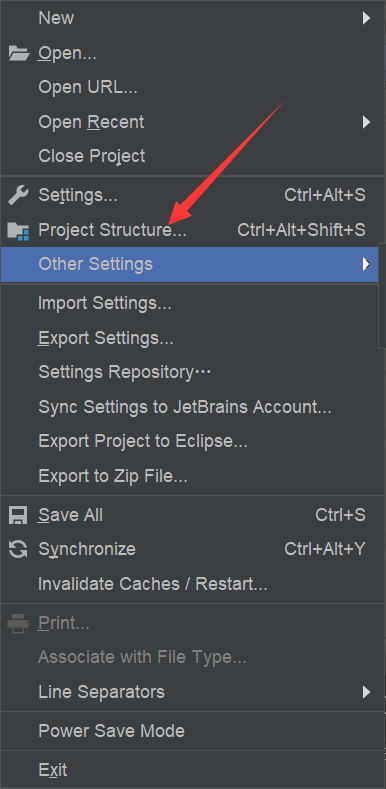Expand the Line Separators submenu arrow
The image size is (386, 789).
click(366, 692)
